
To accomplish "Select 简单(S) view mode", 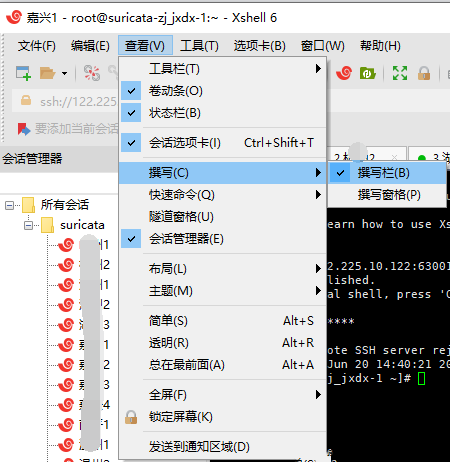I will pos(222,321).
